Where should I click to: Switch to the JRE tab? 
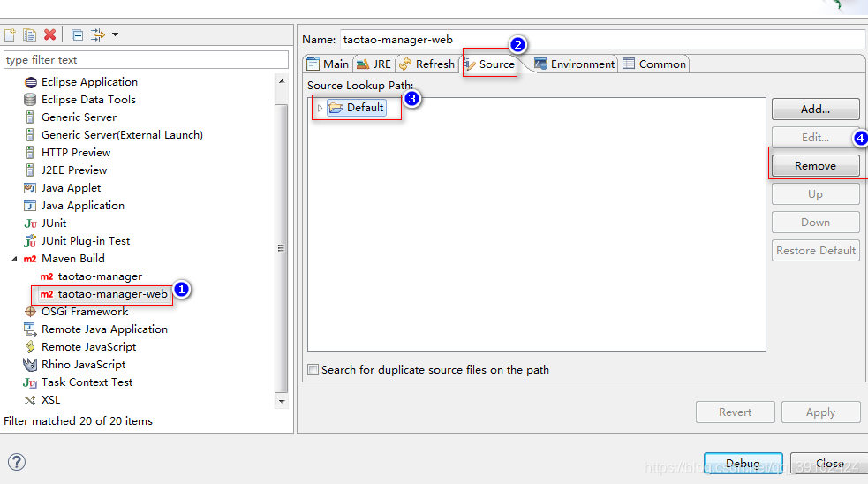[x=374, y=64]
